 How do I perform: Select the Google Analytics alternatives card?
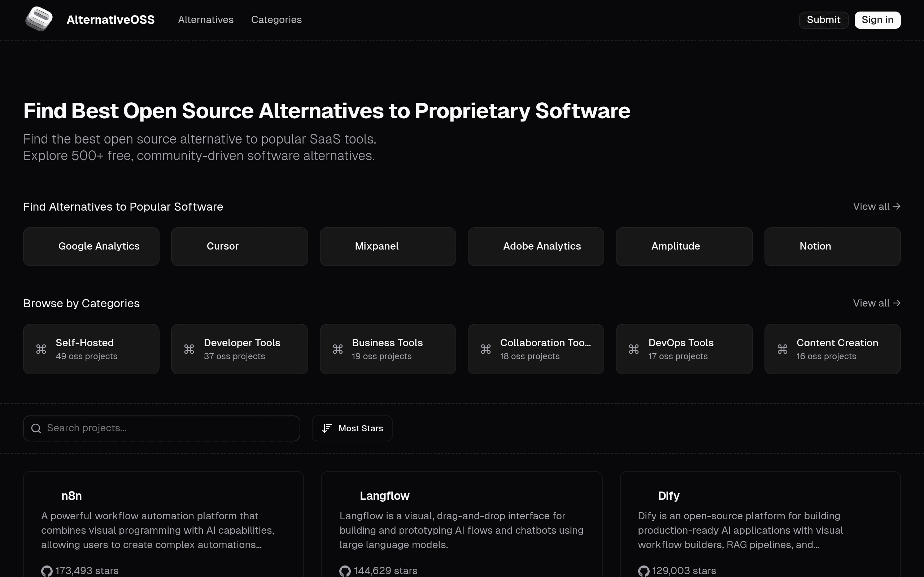(91, 247)
